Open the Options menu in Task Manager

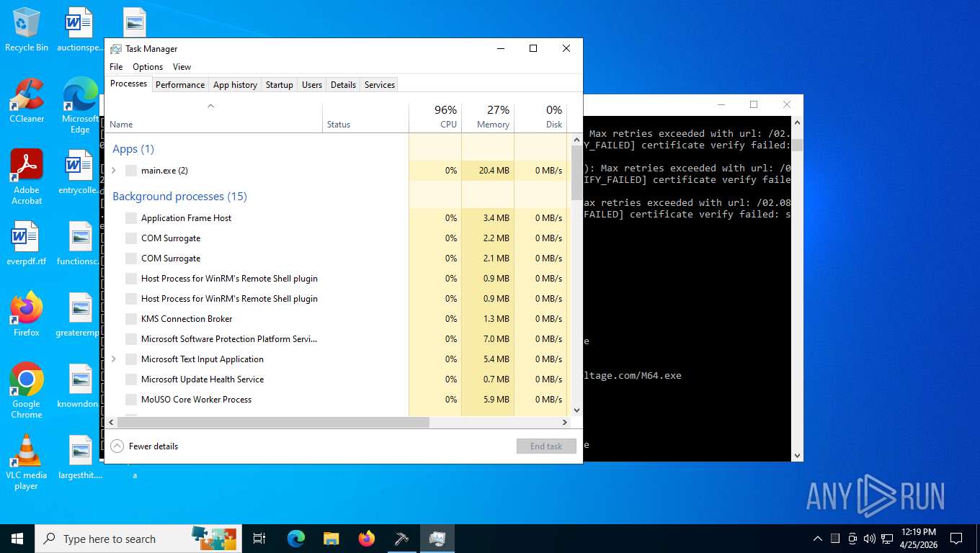(x=148, y=67)
